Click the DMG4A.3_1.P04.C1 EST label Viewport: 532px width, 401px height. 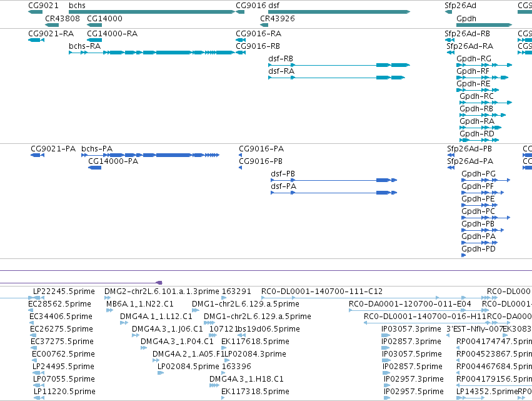coord(177,342)
